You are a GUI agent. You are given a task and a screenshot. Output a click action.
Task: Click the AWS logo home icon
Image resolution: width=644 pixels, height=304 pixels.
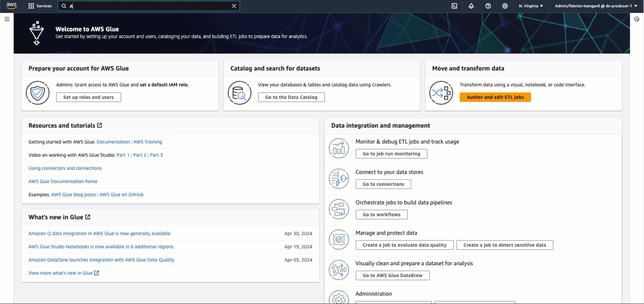coord(11,6)
